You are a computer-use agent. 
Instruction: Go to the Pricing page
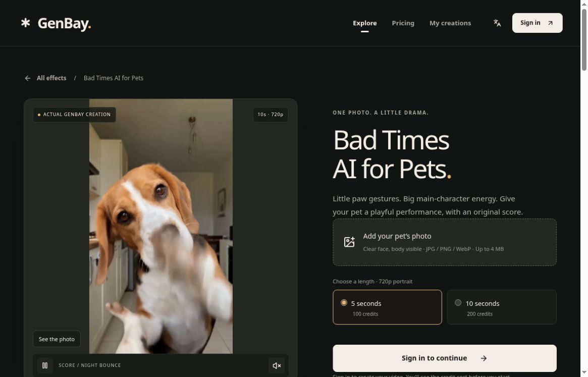(403, 23)
